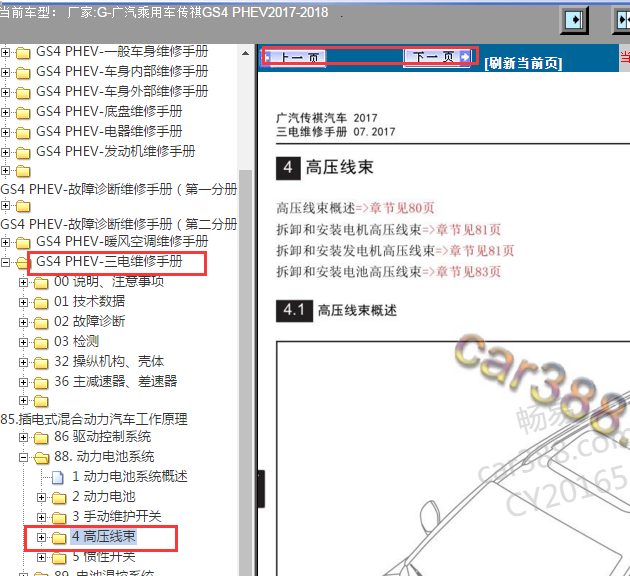This screenshot has height=576, width=630.
Task: Click the GS4 PHEV-发动机维修手册 folder icon
Action: pyautogui.click(x=23, y=153)
